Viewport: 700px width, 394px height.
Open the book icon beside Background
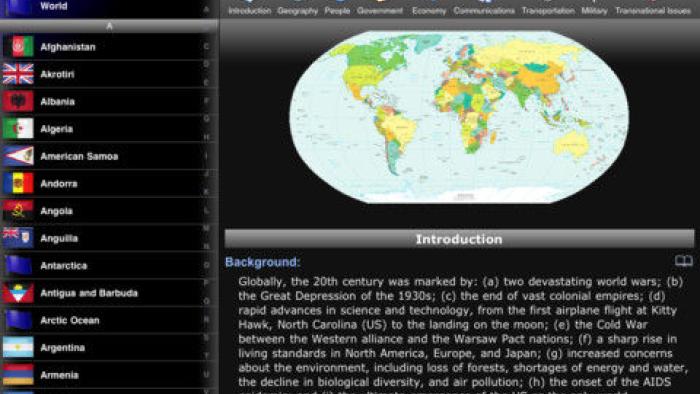tap(683, 261)
